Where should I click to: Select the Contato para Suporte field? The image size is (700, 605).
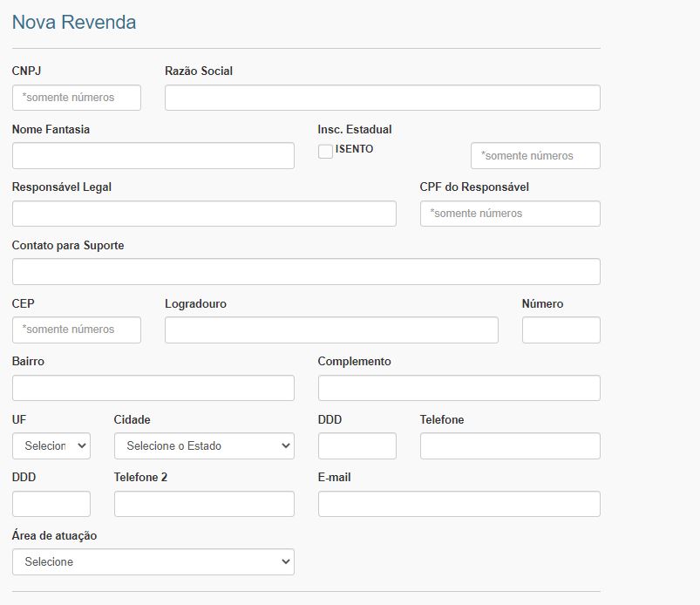[x=306, y=271]
